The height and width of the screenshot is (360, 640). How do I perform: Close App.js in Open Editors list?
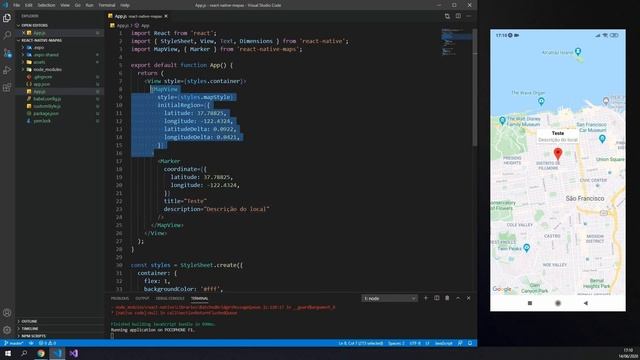[x=24, y=33]
